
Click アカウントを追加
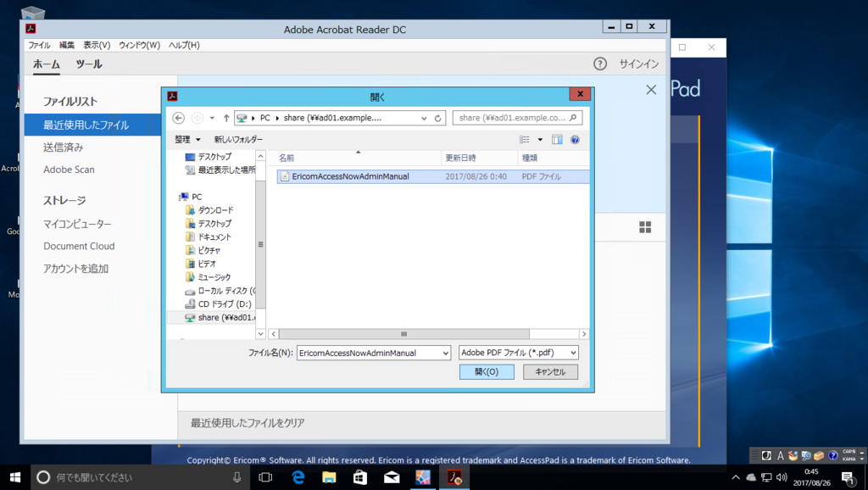coord(75,269)
